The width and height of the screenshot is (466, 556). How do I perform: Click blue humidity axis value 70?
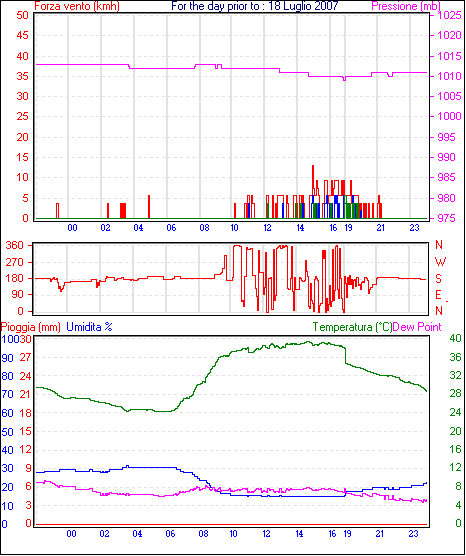7,394
